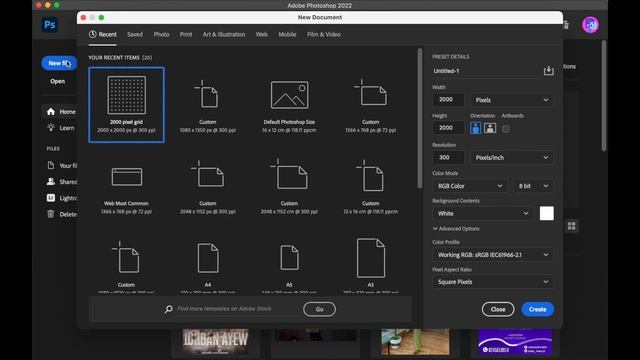
Task: Select the A3 paper preset
Action: point(371,263)
